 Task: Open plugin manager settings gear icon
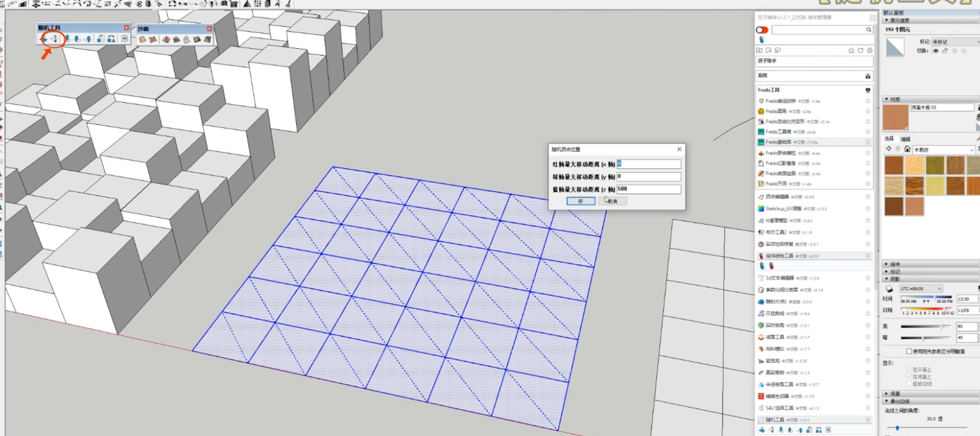pyautogui.click(x=870, y=50)
